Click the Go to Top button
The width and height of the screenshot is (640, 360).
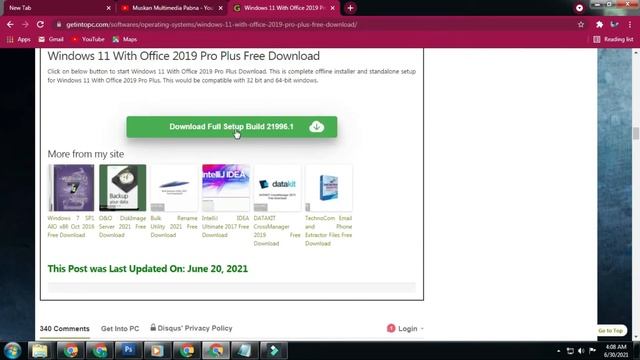pyautogui.click(x=611, y=331)
